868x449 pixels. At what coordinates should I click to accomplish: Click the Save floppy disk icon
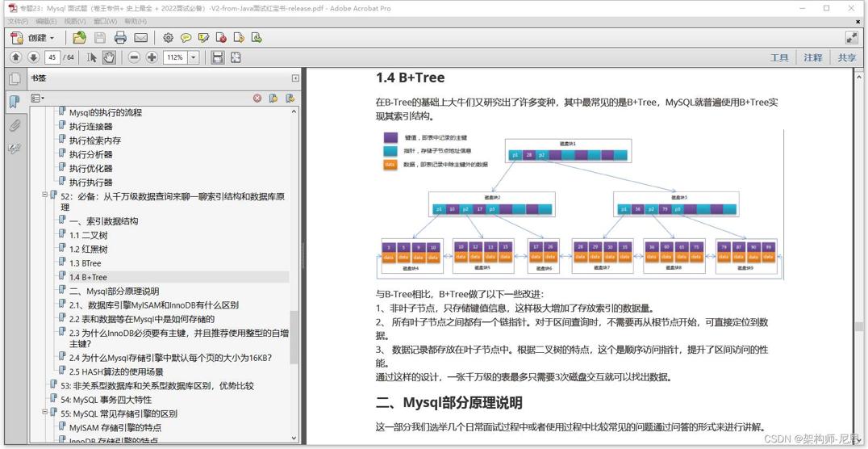(100, 38)
